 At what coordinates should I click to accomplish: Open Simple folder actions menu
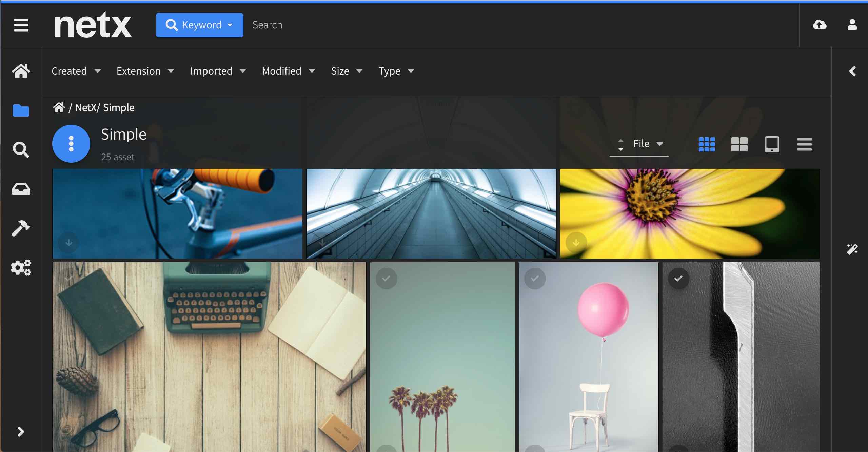[x=71, y=143]
